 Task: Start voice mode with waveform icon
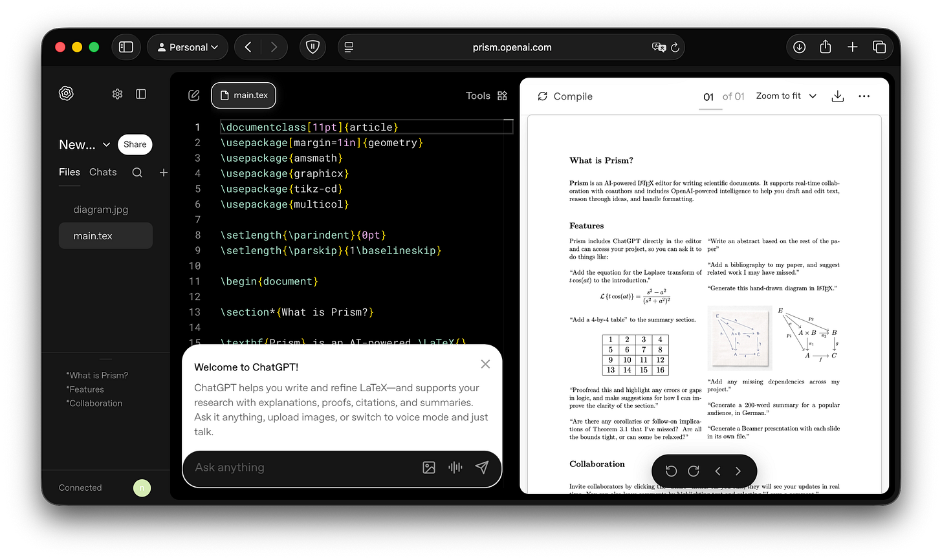(x=455, y=468)
